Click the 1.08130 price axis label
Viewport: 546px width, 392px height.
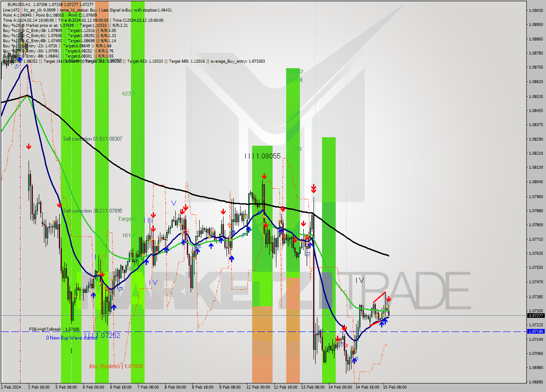coord(535,167)
